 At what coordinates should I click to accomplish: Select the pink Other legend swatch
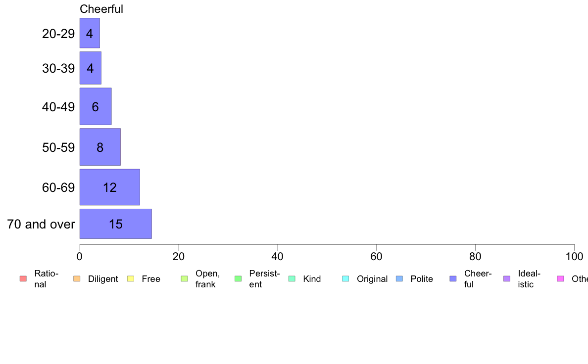click(561, 278)
